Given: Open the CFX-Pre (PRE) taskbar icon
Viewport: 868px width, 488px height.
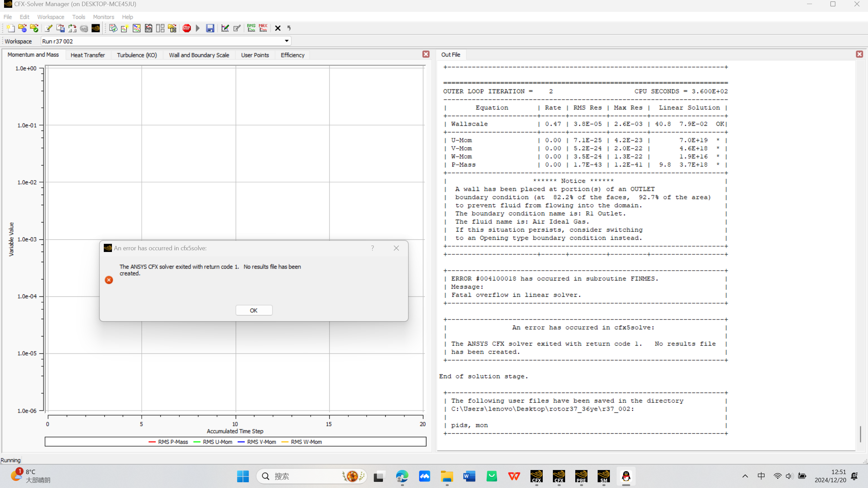Looking at the screenshot, I should click(x=581, y=476).
